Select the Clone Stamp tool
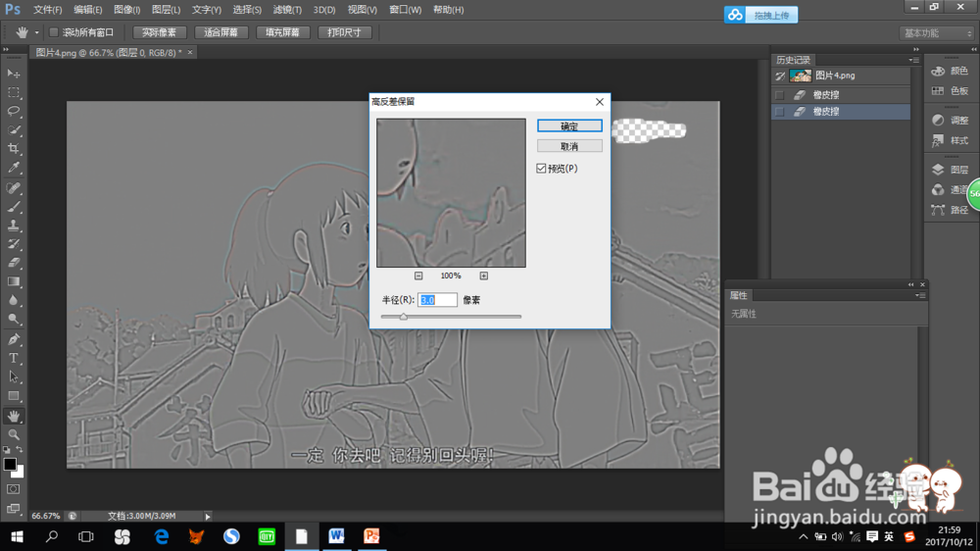This screenshot has width=980, height=551. [14, 225]
